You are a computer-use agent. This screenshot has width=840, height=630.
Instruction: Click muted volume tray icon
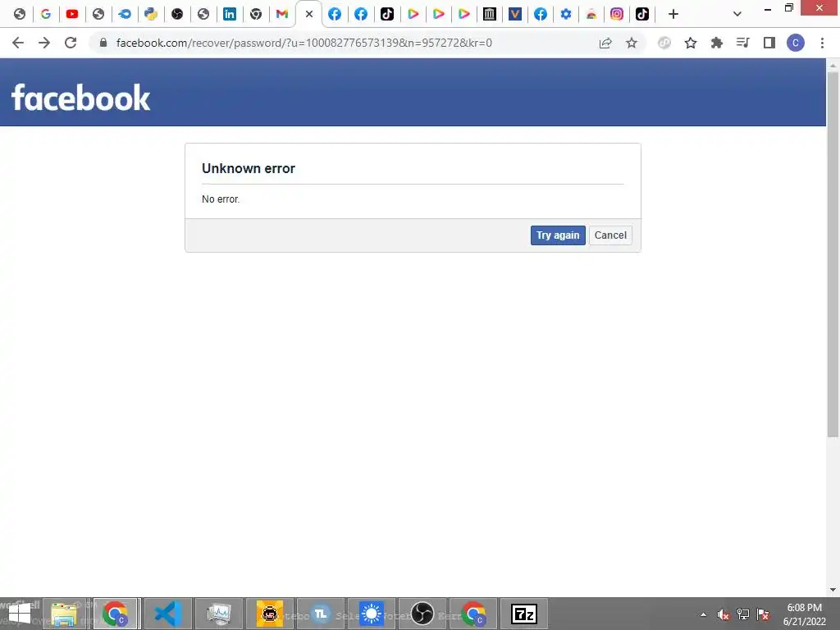coord(724,614)
